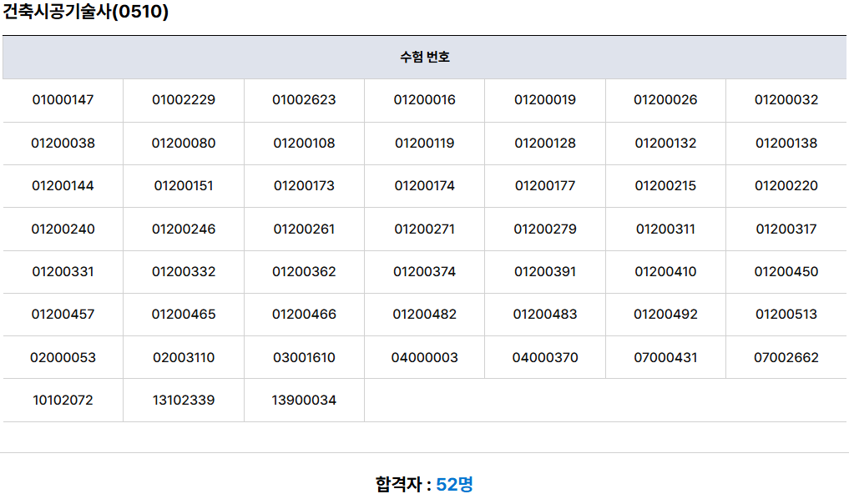Click the cell containing 01002623

(304, 100)
